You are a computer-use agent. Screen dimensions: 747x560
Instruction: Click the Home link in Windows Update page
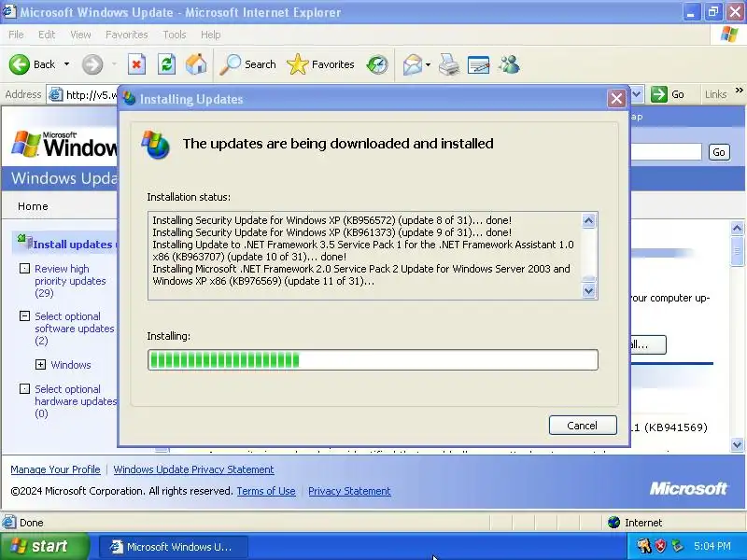pyautogui.click(x=33, y=206)
